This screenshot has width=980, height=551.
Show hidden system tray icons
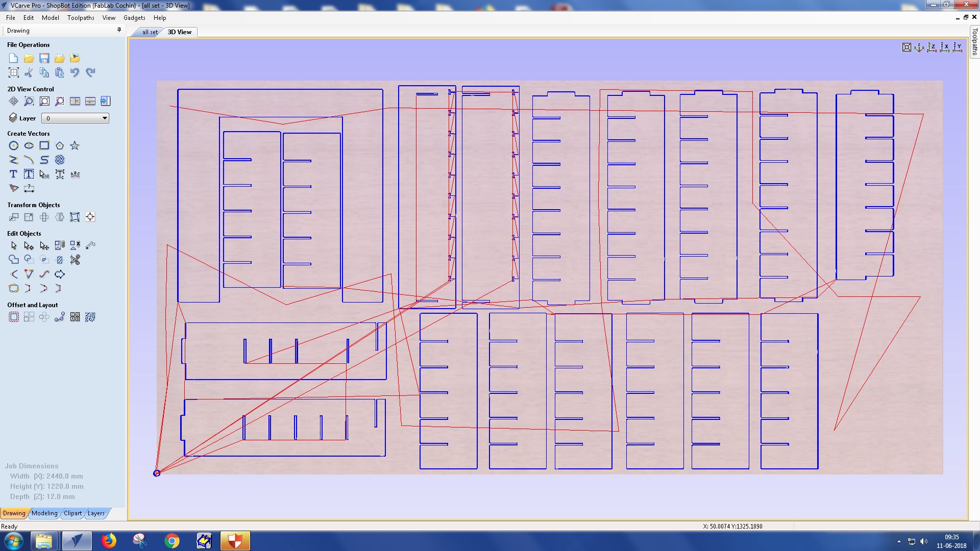899,541
